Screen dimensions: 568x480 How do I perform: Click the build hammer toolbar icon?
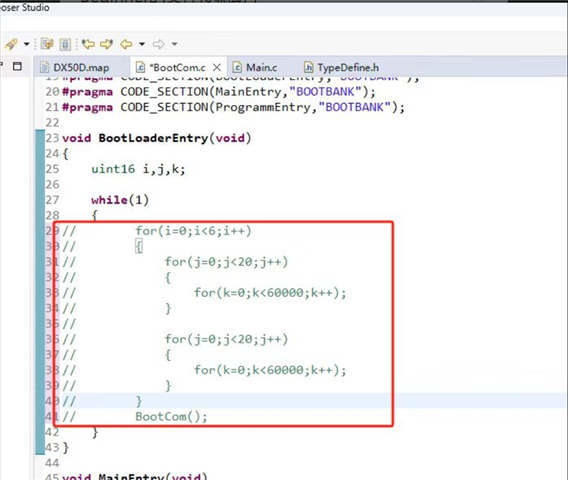[x=11, y=44]
